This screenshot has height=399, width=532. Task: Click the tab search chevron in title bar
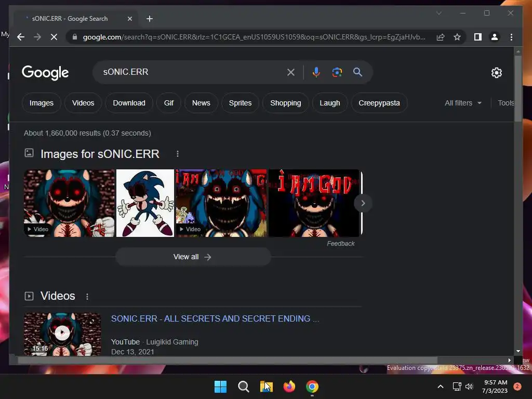pos(438,13)
